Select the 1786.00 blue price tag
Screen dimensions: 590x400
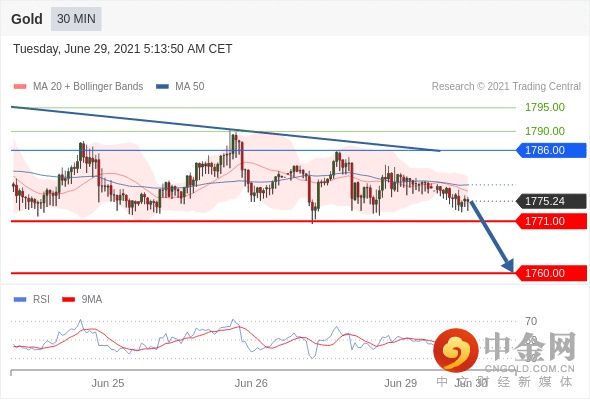[551, 150]
